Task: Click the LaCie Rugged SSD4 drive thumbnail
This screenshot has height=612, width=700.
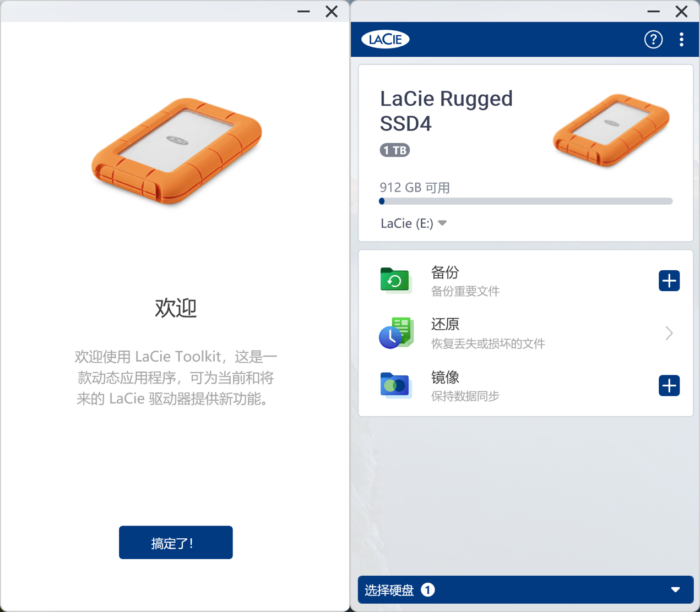Action: (x=610, y=130)
